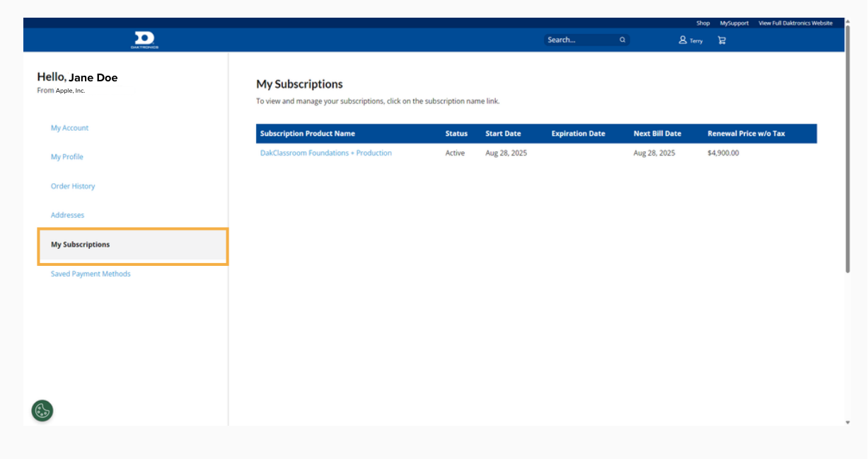Go to My Account in sidebar
This screenshot has width=868, height=459.
[69, 128]
